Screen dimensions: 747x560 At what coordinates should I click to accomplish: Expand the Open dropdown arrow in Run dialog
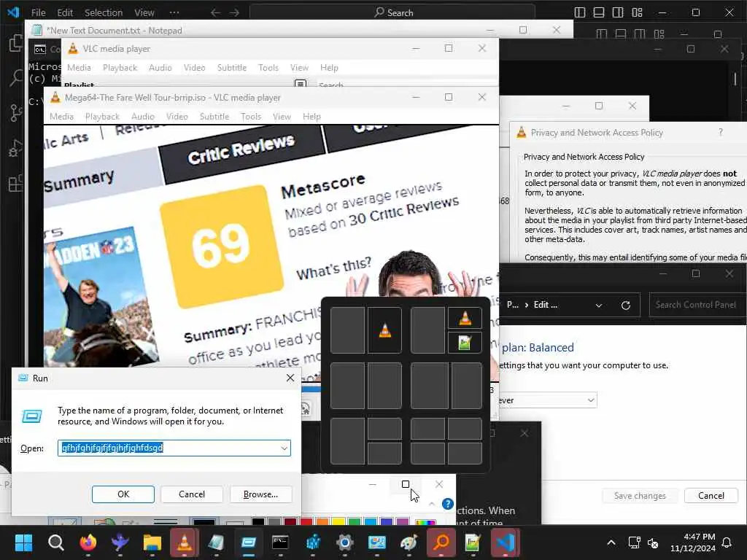[285, 448]
